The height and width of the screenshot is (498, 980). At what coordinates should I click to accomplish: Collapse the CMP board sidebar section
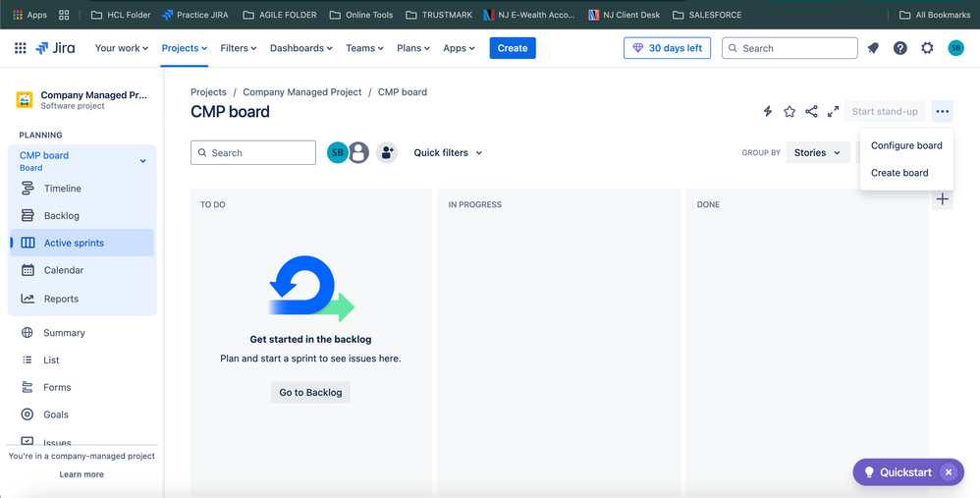point(142,161)
